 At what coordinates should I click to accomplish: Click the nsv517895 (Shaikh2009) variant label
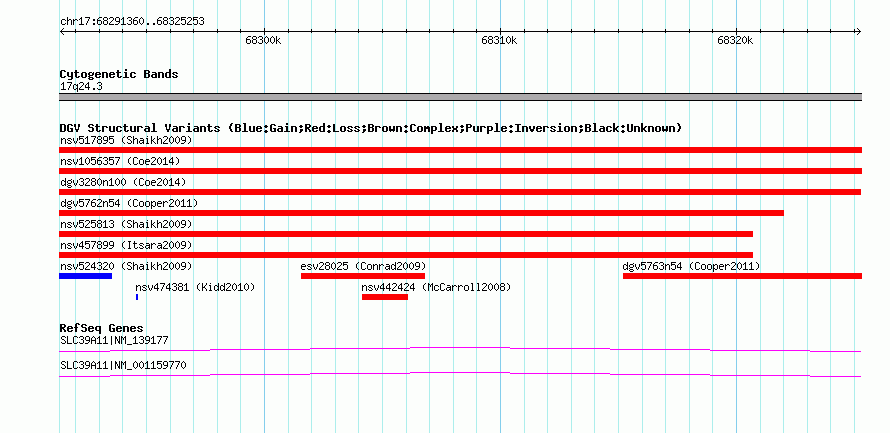[126, 140]
